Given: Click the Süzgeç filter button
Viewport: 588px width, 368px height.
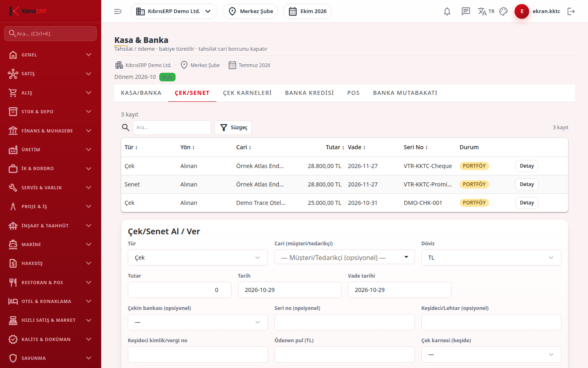Looking at the screenshot, I should [x=233, y=128].
